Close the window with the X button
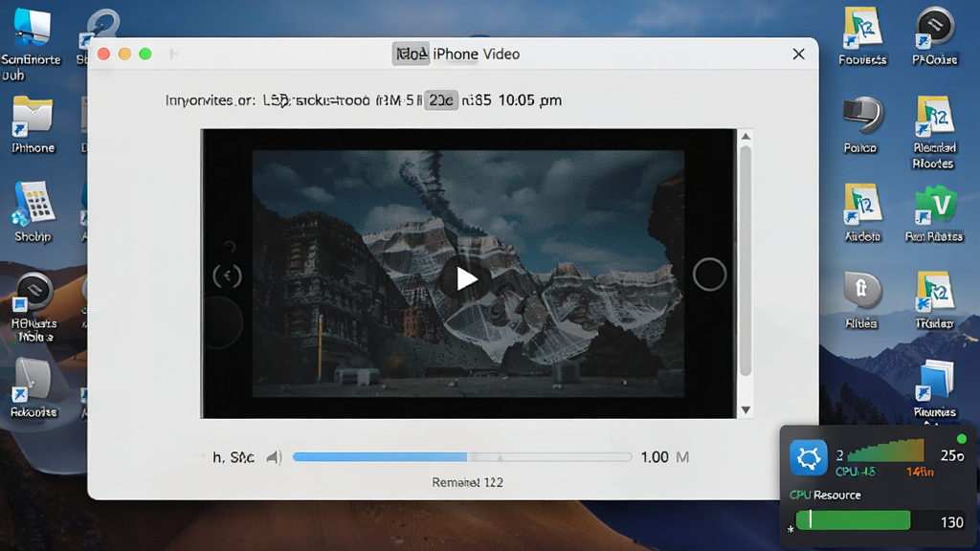Viewport: 980px width, 551px height. coord(798,55)
